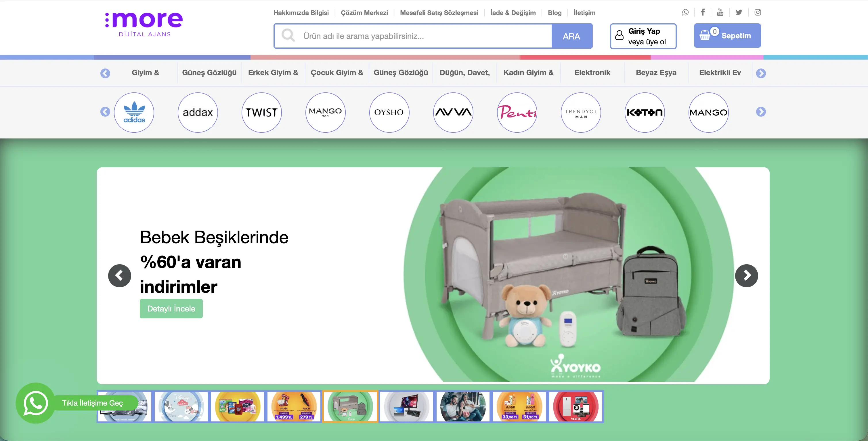Select the adidas brand logo

pyautogui.click(x=134, y=112)
